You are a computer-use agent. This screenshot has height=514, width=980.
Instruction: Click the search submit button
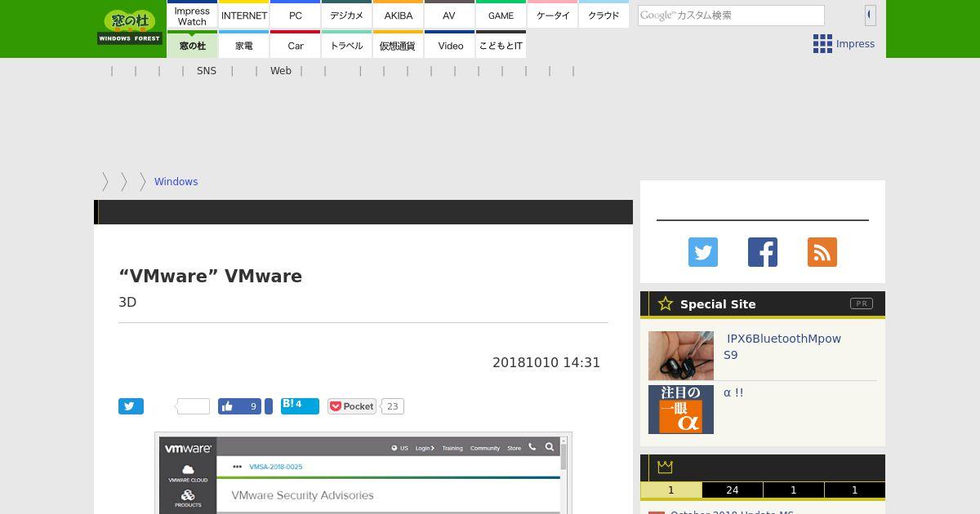(870, 15)
